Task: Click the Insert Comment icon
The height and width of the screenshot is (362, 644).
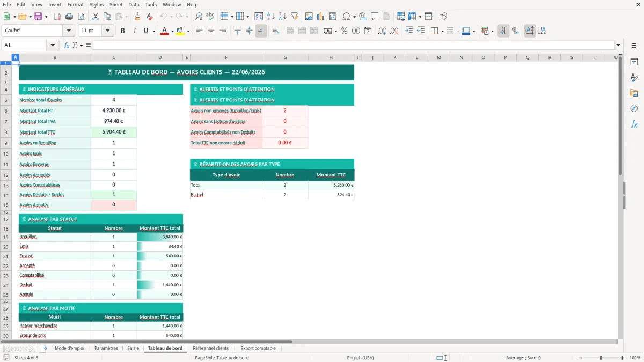Action: [375, 17]
